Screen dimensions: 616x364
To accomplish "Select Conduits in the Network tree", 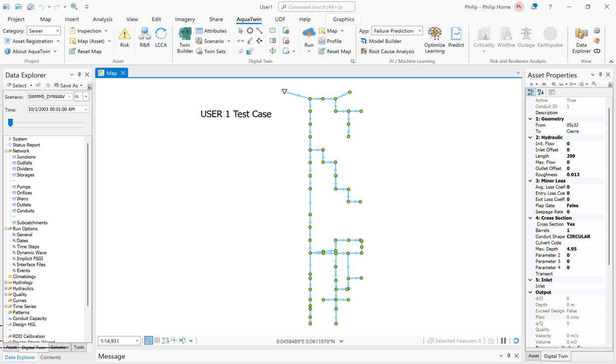I will (25, 211).
